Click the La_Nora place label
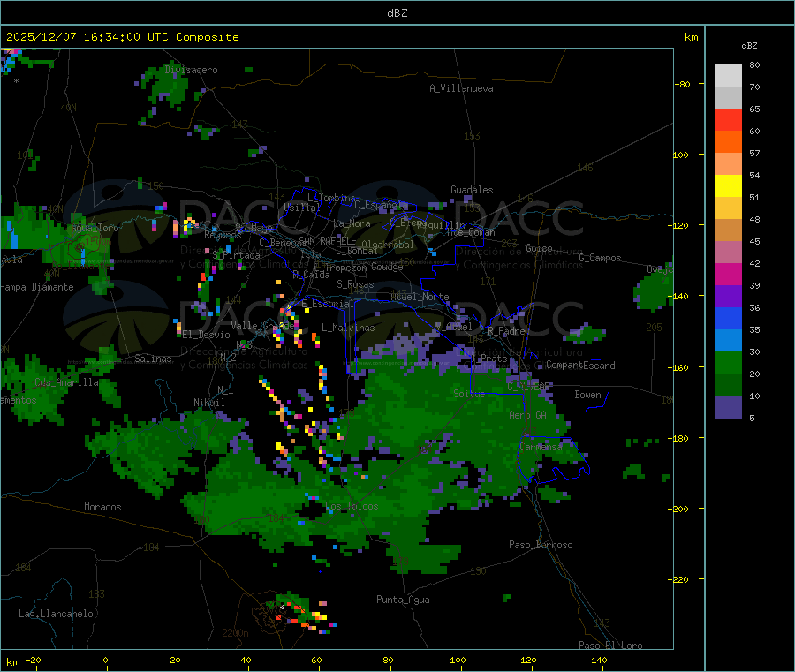The height and width of the screenshot is (672, 795). [x=352, y=223]
